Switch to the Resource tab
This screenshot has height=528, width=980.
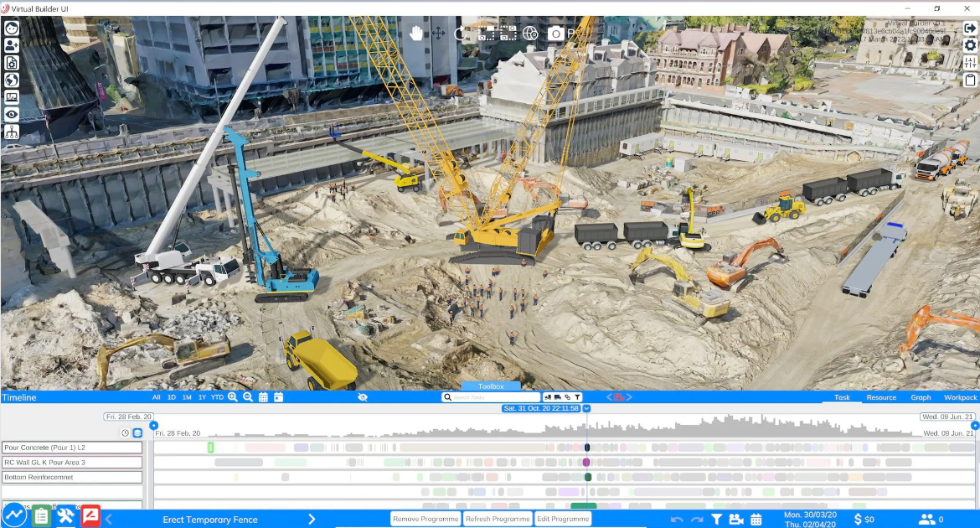(881, 397)
